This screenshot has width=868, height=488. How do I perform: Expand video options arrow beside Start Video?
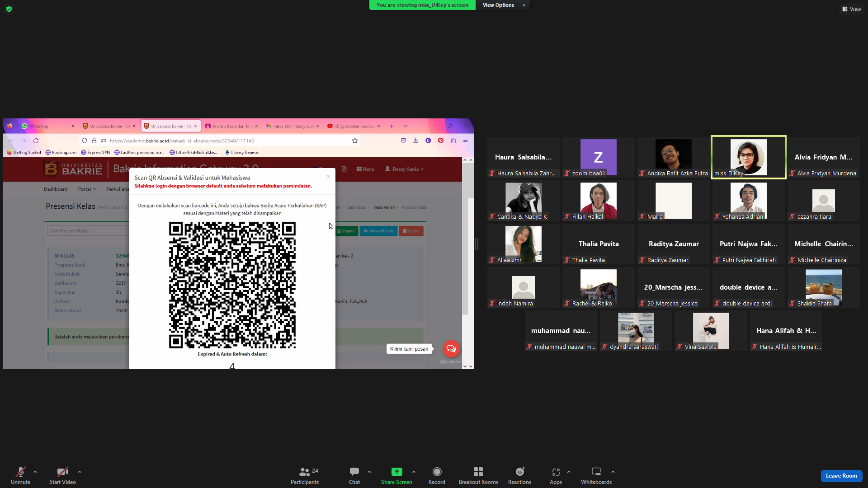coord(80,472)
